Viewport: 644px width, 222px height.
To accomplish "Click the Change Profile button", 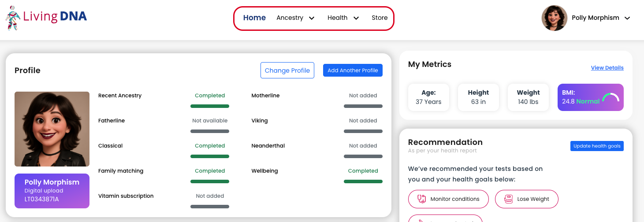I will 287,70.
